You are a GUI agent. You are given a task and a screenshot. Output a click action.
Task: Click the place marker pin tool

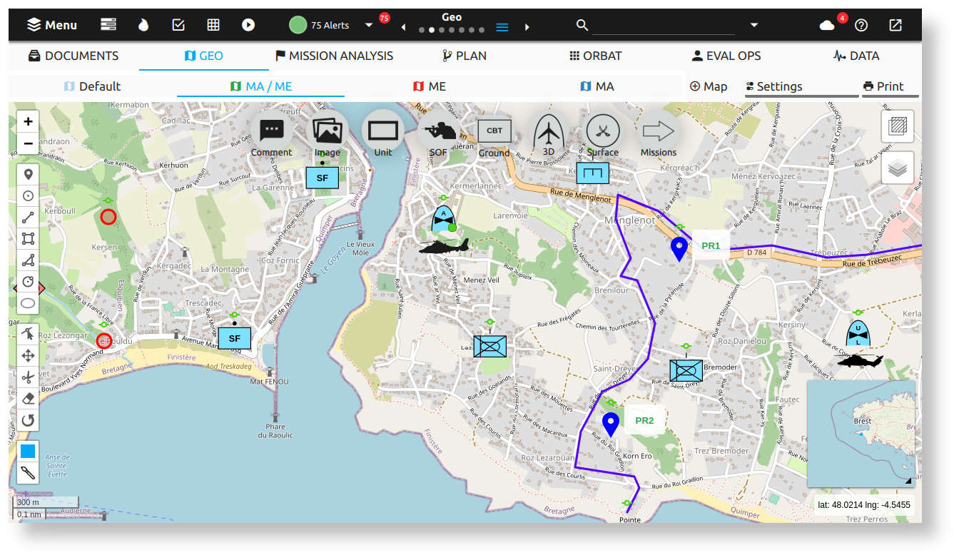(x=28, y=174)
